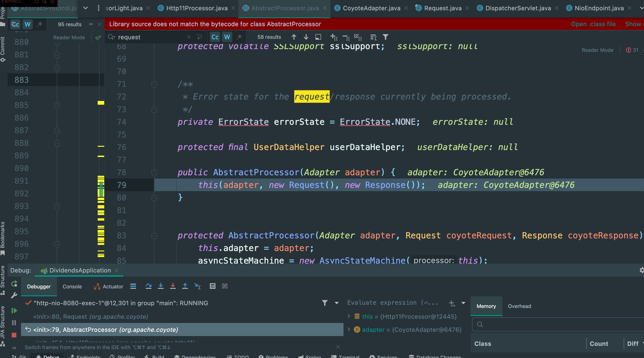Click the Run to Cursor icon
644x358 pixels.
point(197,286)
